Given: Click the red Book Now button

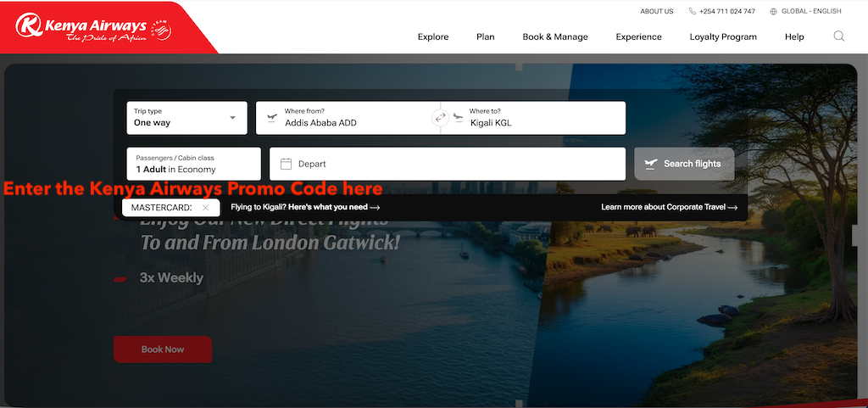Looking at the screenshot, I should tap(162, 349).
